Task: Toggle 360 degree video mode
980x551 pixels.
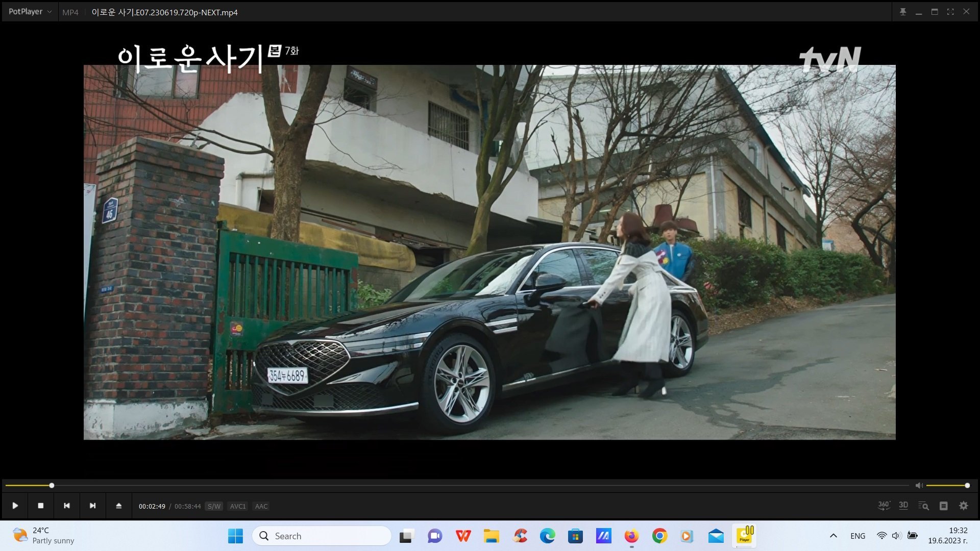Action: point(884,506)
